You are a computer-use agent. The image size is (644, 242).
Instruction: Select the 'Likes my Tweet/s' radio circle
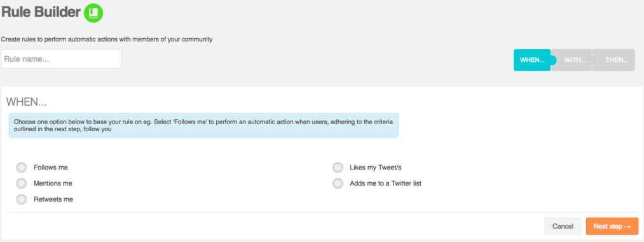[338, 168]
